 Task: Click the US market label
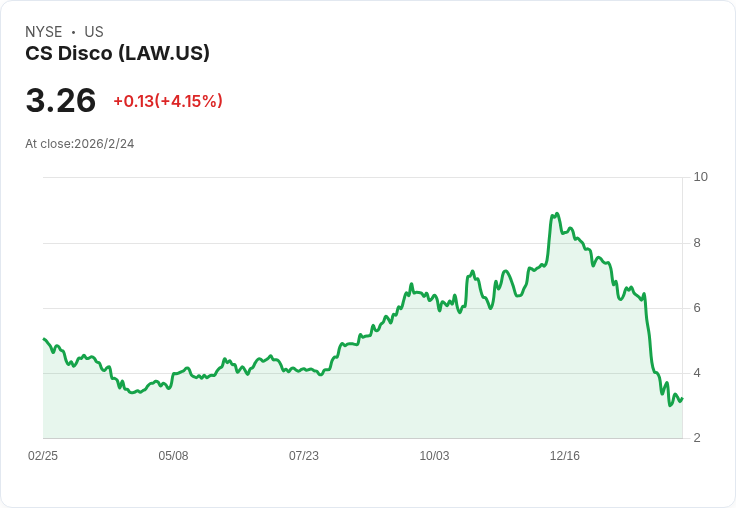point(94,31)
